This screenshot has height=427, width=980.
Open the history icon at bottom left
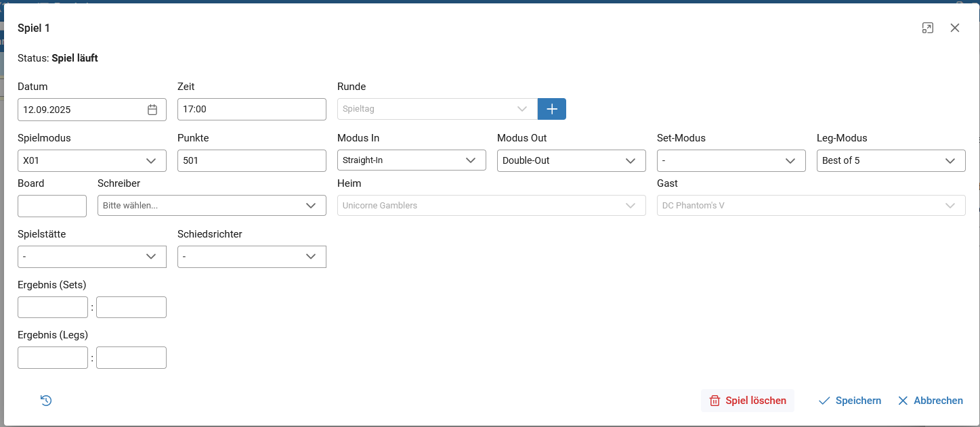(46, 401)
